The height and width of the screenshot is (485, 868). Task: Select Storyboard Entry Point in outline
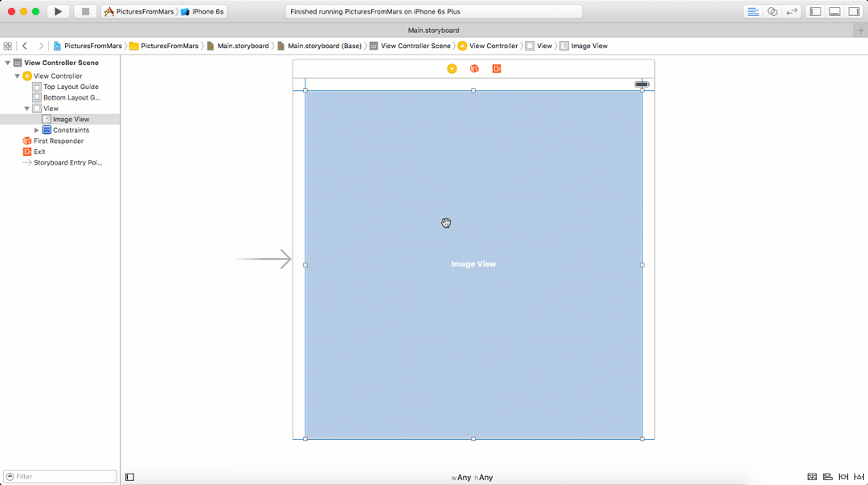59,162
